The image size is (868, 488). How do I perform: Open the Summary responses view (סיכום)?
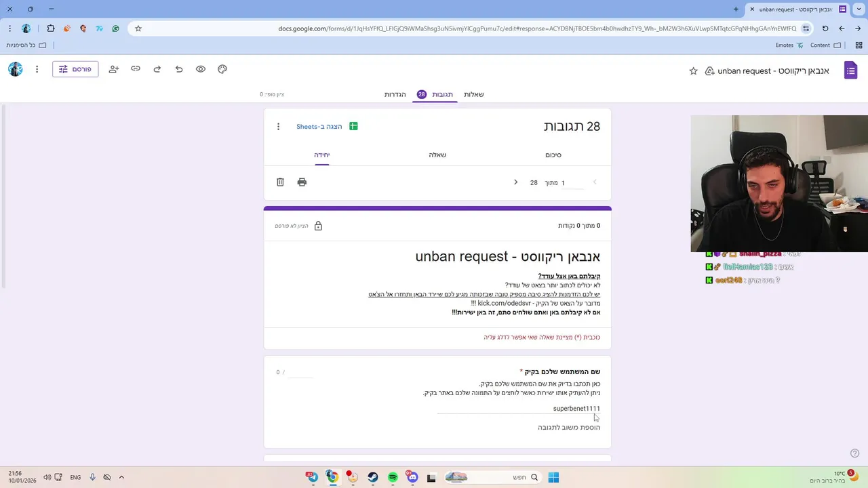553,155
